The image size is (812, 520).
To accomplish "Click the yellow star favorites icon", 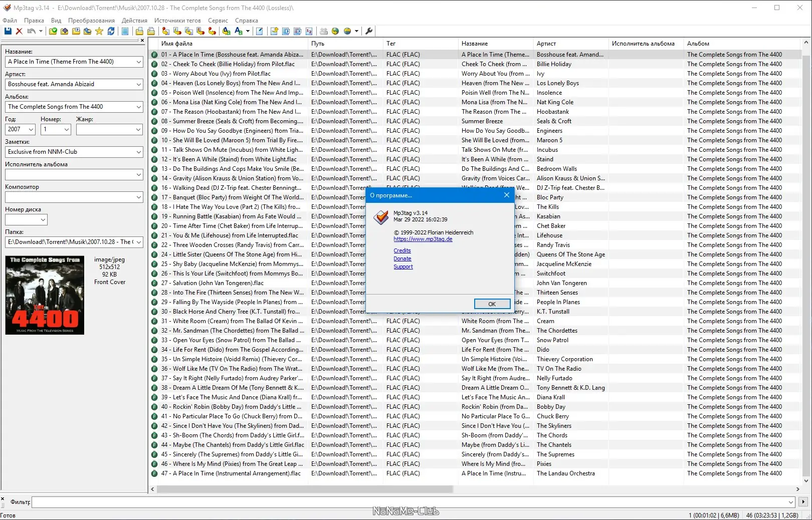I will point(99,31).
